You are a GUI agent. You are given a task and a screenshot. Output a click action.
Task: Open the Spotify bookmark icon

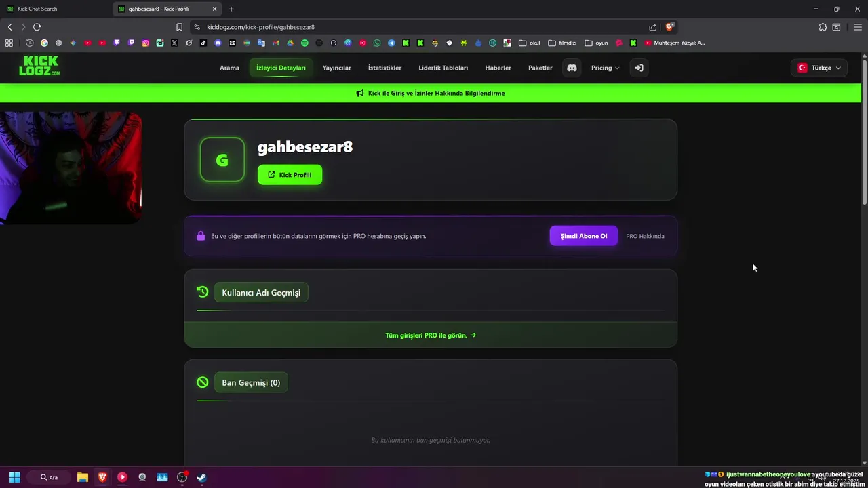click(304, 43)
